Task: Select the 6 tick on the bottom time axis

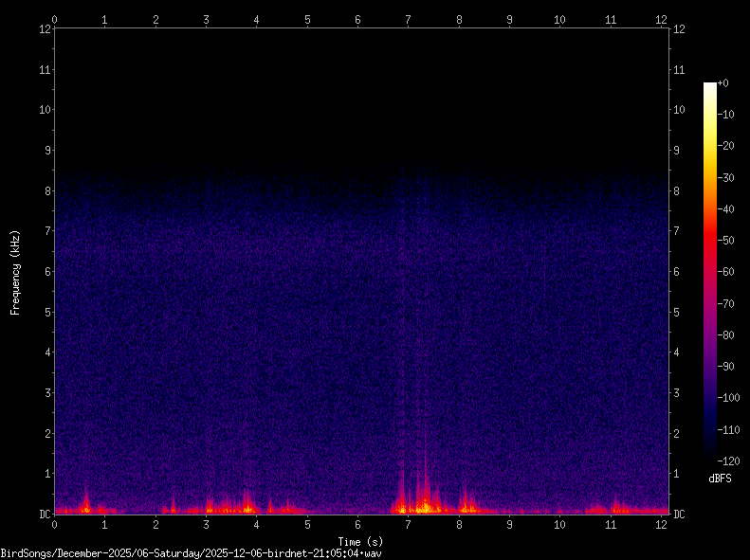Action: point(357,523)
